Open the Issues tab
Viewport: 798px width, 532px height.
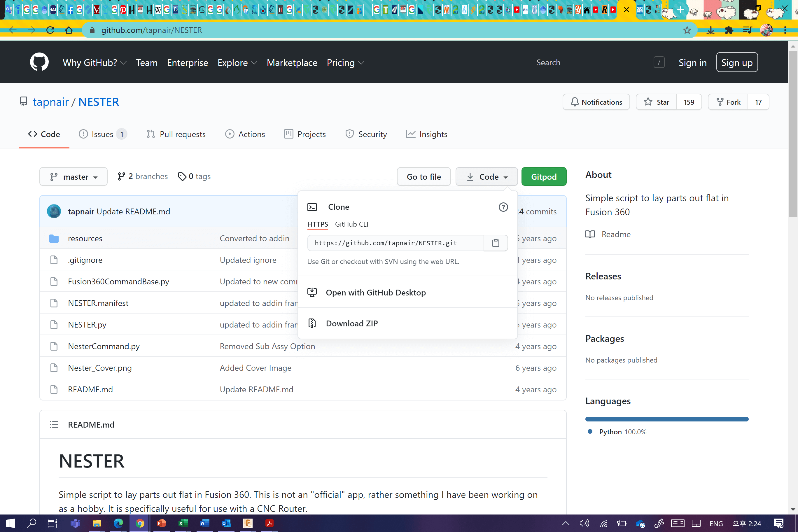point(102,134)
